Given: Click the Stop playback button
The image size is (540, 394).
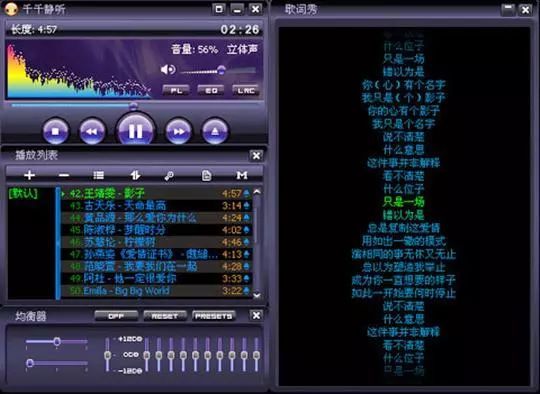Looking at the screenshot, I should click(x=55, y=131).
